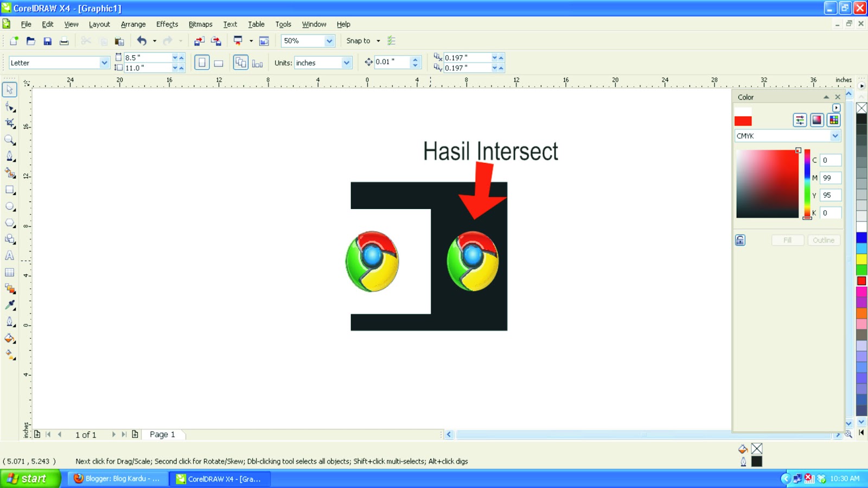868x488 pixels.
Task: Click the Save icon
Action: tap(47, 41)
